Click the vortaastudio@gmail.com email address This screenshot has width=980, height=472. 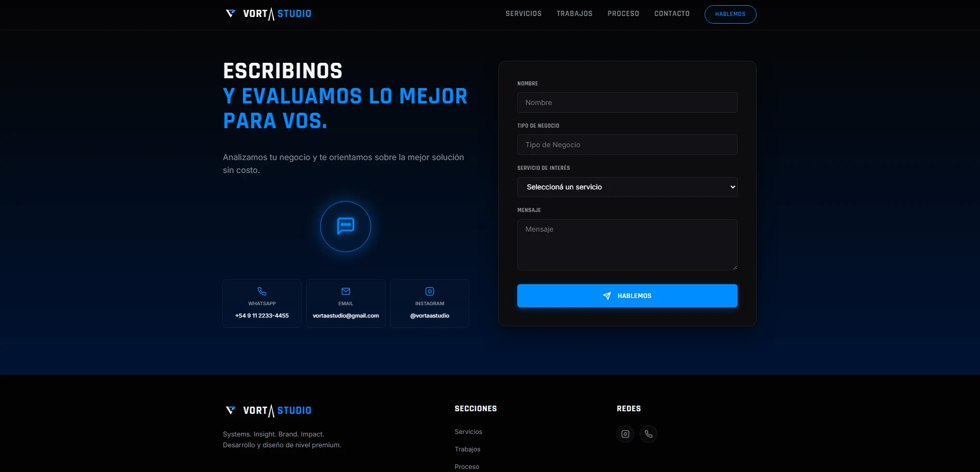coord(346,316)
